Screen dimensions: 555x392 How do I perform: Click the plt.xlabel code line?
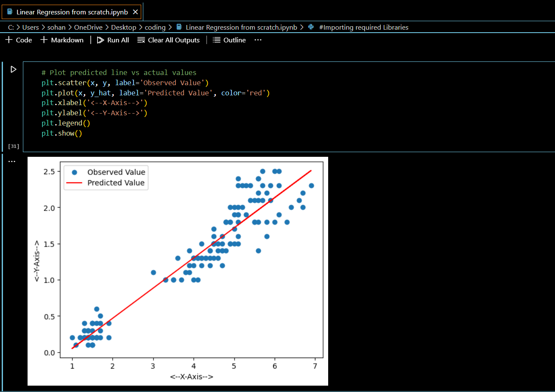coord(95,103)
